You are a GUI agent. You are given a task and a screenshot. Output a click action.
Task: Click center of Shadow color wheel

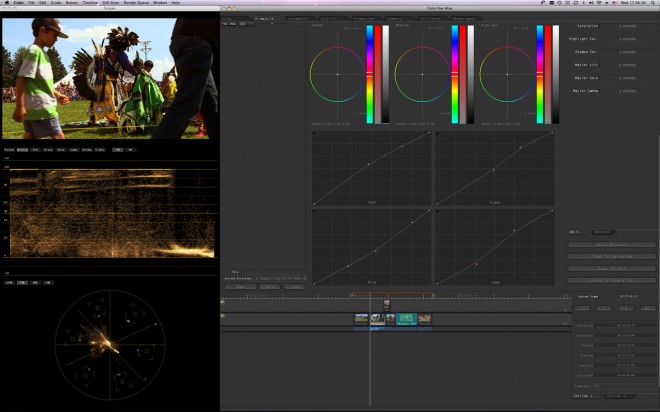point(337,74)
